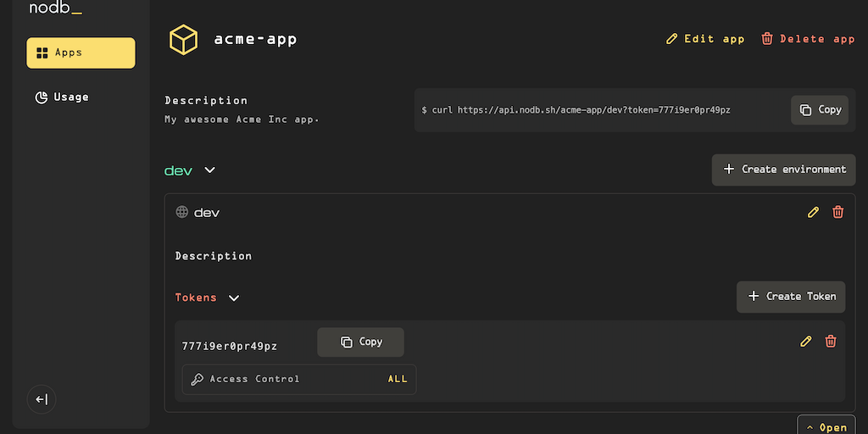Image resolution: width=868 pixels, height=434 pixels.
Task: Click Create environment button
Action: coord(783,170)
